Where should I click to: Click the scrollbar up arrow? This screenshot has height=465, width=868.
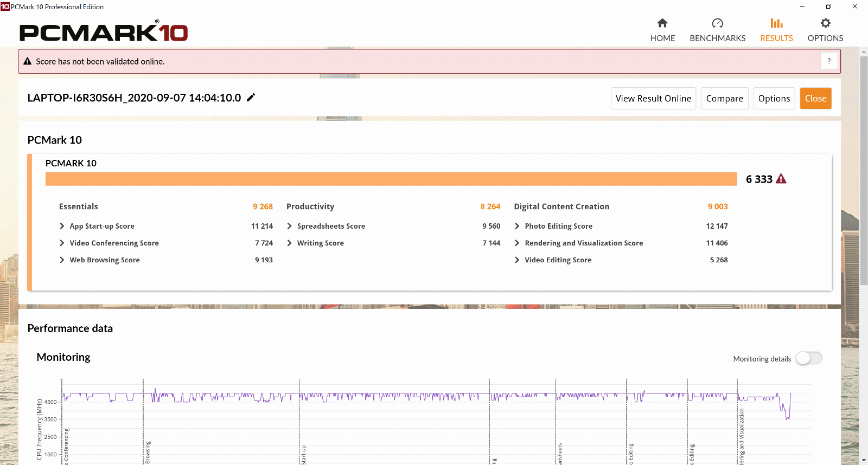pos(864,52)
